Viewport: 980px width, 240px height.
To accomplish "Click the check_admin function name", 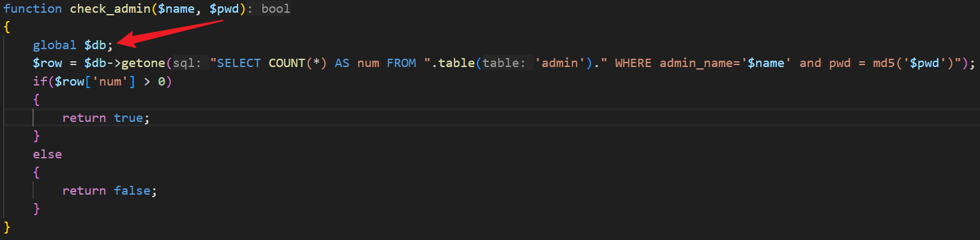I will pyautogui.click(x=109, y=9).
